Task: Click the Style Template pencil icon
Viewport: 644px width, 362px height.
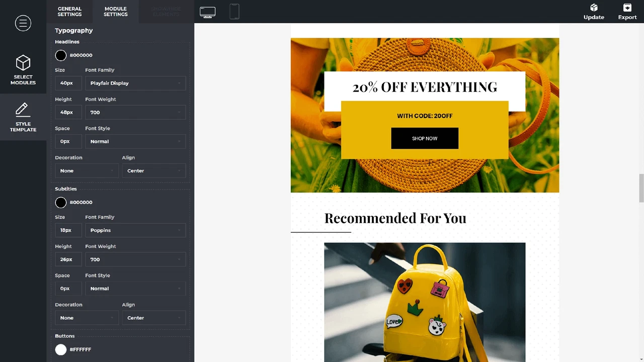Action: coord(23,110)
